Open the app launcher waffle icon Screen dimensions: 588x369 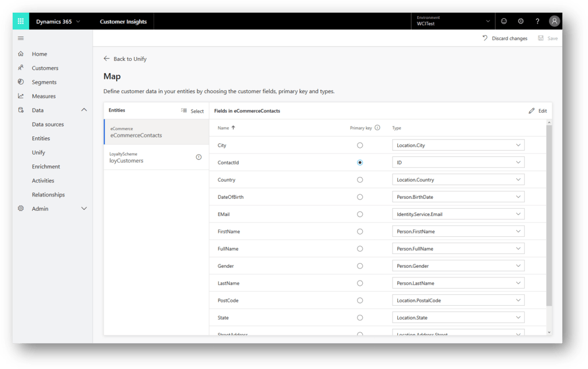[21, 21]
